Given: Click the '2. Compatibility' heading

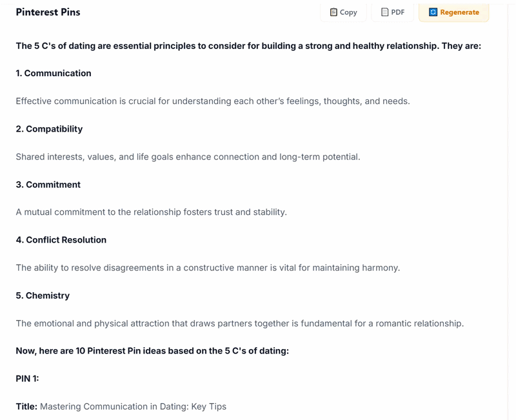Looking at the screenshot, I should 49,128.
